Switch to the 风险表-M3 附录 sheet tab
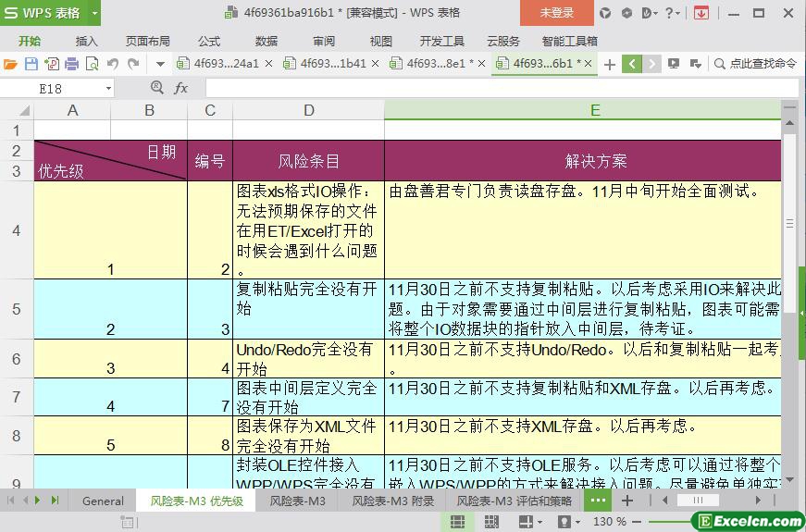This screenshot has width=806, height=532. point(392,501)
